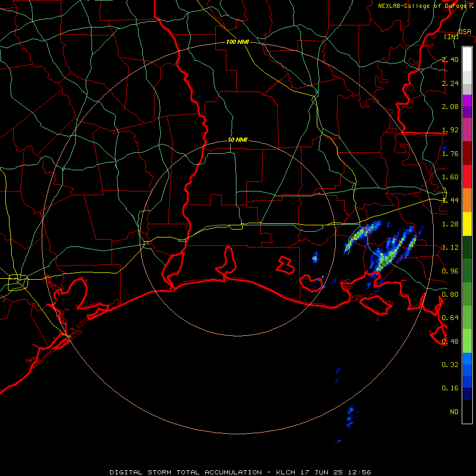
Task: Select the pink 1.92 legend swatch
Action: point(467,130)
